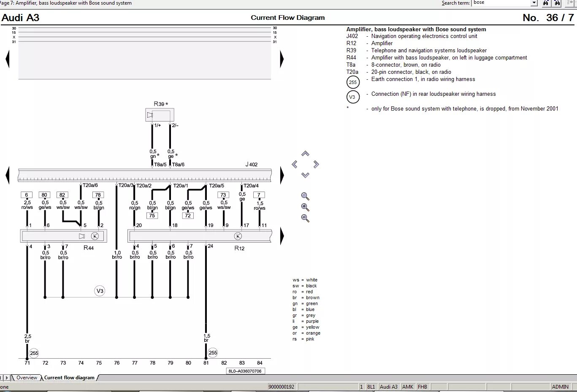This screenshot has height=392, width=577.
Task: Follow the reference box 78 on bl/gn wire
Action: pyautogui.click(x=98, y=195)
